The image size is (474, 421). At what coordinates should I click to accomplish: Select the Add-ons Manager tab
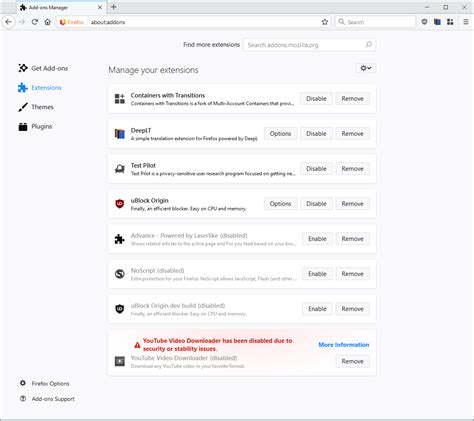(61, 7)
